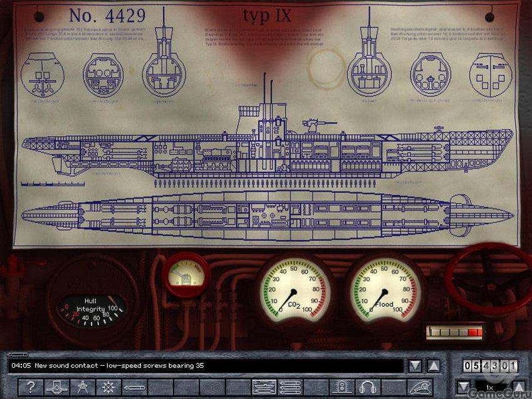This screenshot has width=532, height=399.
Task: Select the single torpedo icon in the toolbar
Action: tap(134, 387)
